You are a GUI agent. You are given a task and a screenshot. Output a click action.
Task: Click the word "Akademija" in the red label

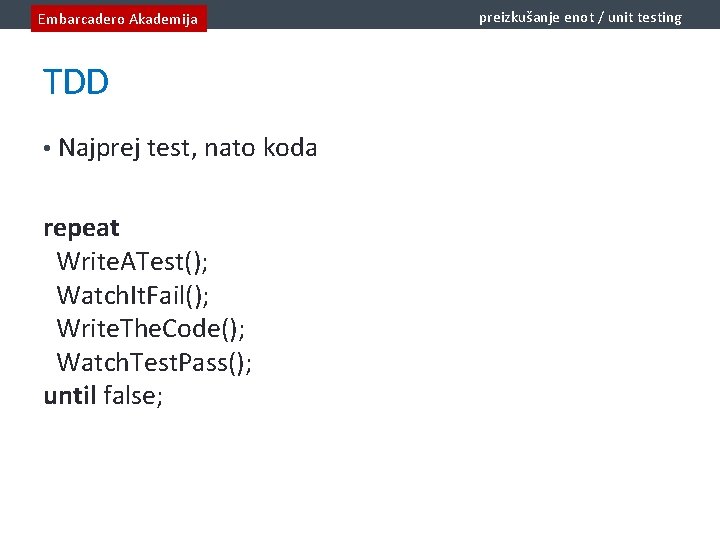pos(163,18)
